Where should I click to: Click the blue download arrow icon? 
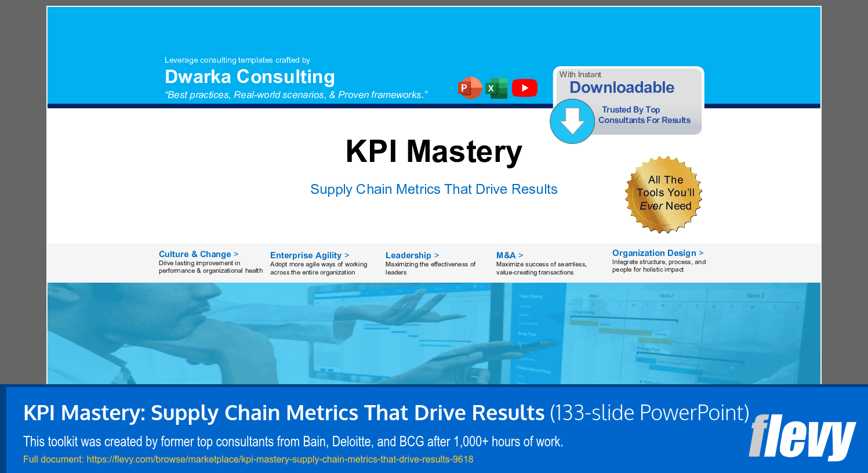click(x=572, y=121)
